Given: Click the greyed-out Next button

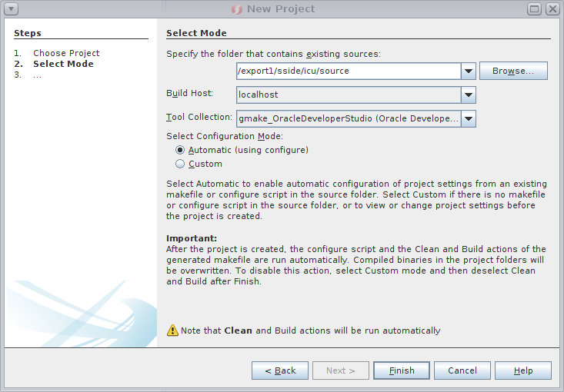Looking at the screenshot, I should click(341, 370).
